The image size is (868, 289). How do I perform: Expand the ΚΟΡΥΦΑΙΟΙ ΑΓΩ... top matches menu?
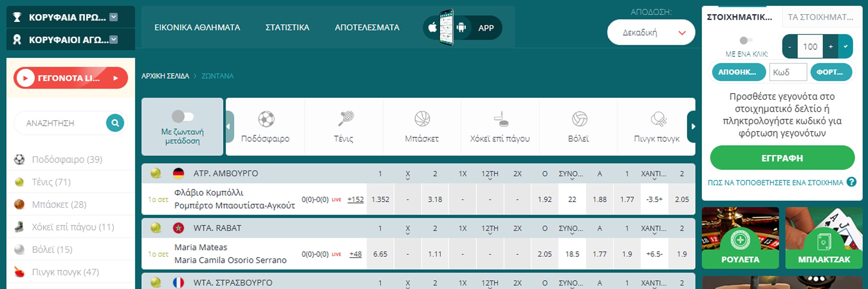(114, 40)
